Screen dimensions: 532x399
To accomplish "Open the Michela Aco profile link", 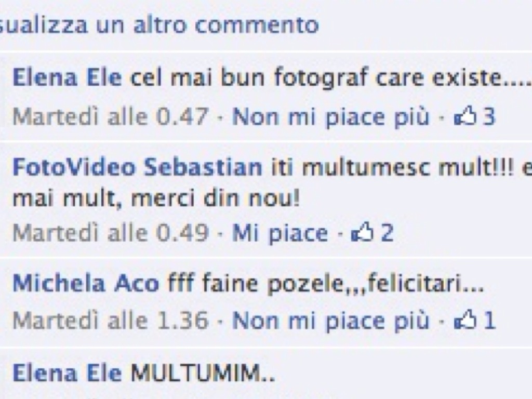I will pyautogui.click(x=86, y=284).
